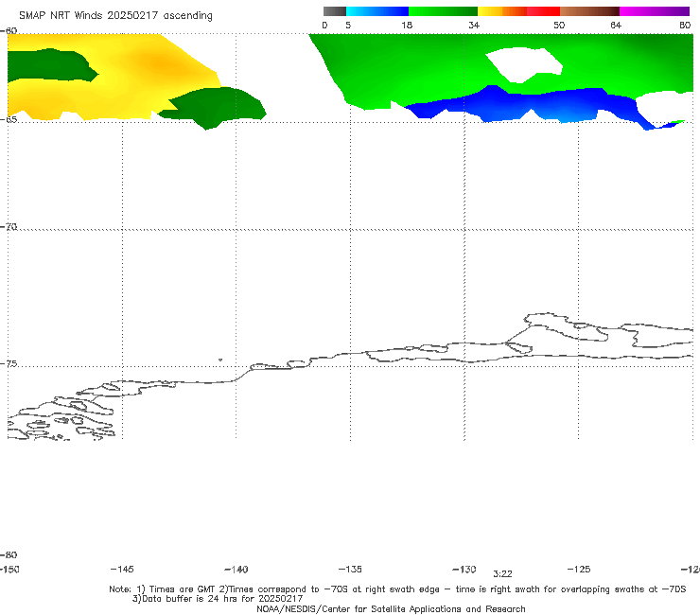Click the longitude label '-140'
Screen dimensions: 700x615
236,570
